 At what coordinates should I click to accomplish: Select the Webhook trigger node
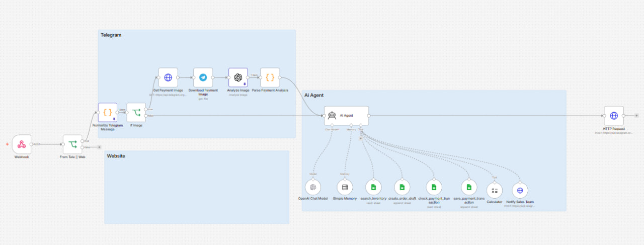click(x=22, y=144)
